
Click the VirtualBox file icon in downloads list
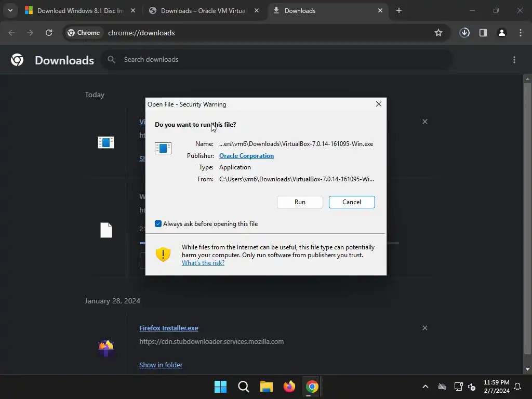106,142
